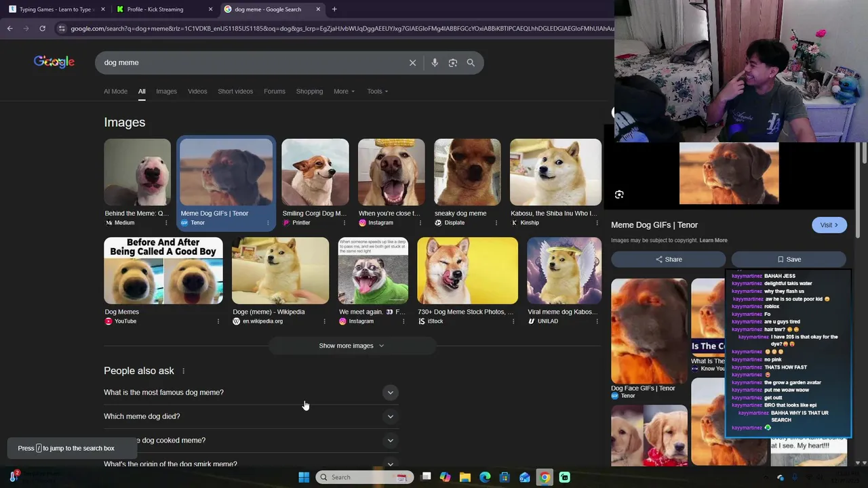This screenshot has width=868, height=488.
Task: Open corn dog Instagram thumbnail
Action: (391, 172)
